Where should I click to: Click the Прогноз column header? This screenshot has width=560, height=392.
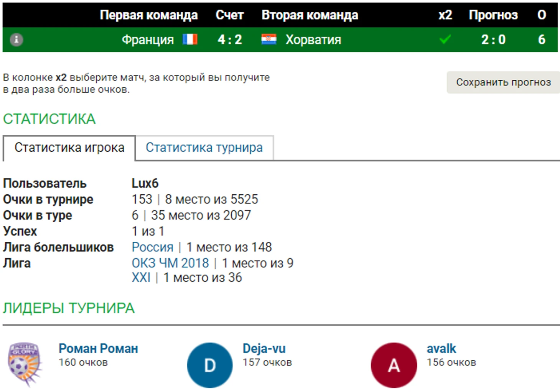(493, 15)
